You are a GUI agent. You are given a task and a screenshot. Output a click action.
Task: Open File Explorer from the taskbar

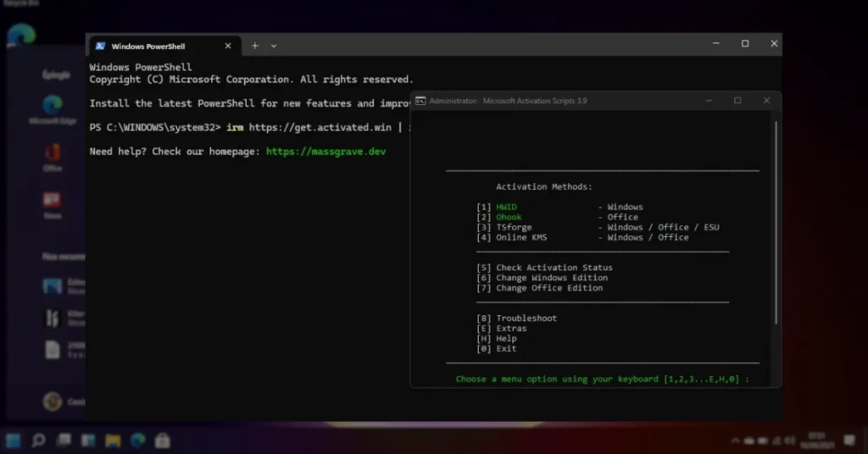coord(113,440)
